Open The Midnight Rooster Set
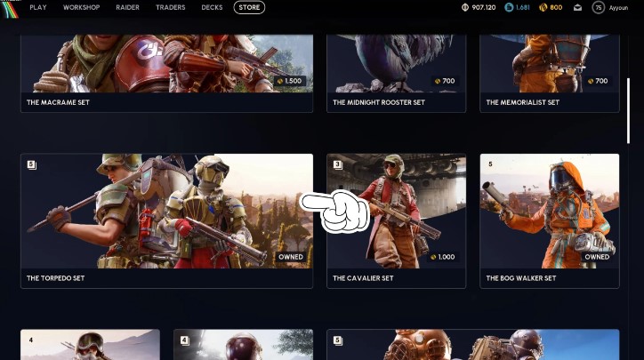Screen dimensions: 644x360 397,73
